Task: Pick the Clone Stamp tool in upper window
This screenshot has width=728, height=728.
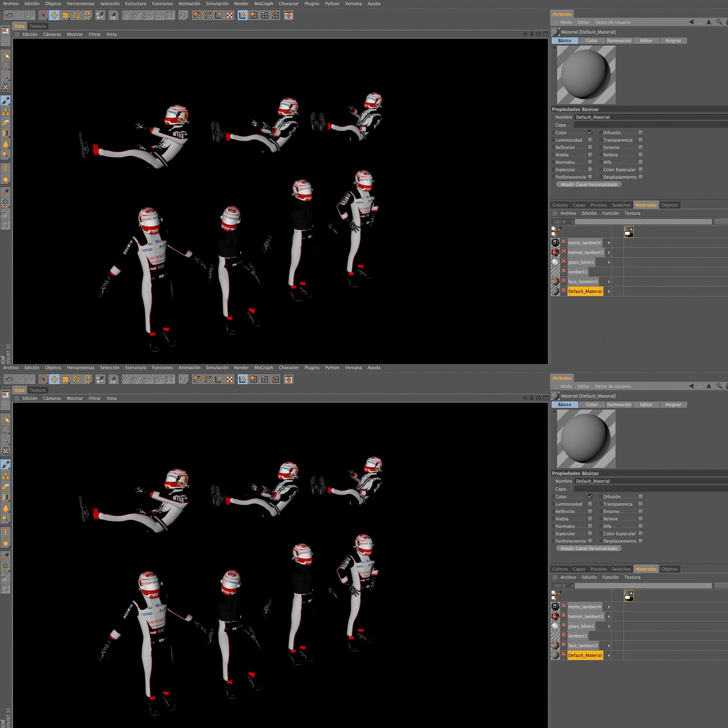Action: pyautogui.click(x=6, y=112)
